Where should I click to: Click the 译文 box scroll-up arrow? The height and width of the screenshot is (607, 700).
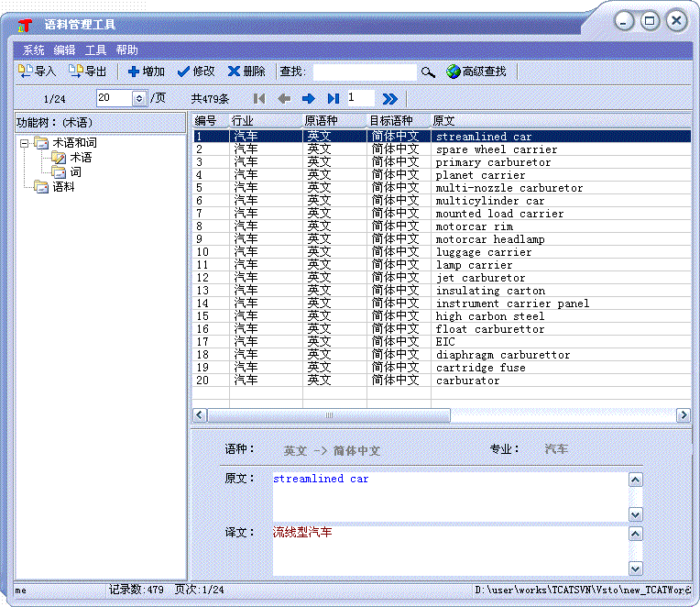pyautogui.click(x=635, y=534)
